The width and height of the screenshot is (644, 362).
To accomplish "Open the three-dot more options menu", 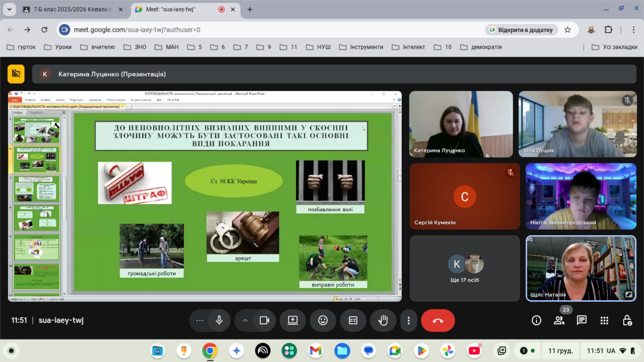I will (x=409, y=320).
